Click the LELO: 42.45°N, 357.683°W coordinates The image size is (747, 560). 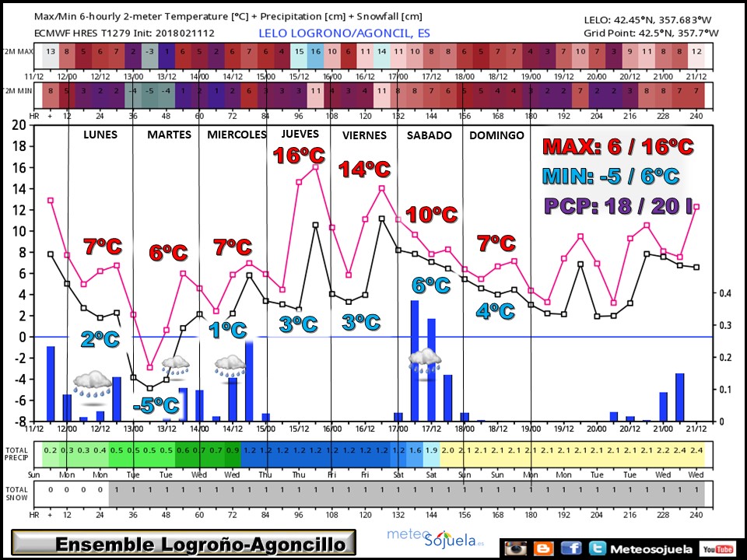tap(648, 20)
